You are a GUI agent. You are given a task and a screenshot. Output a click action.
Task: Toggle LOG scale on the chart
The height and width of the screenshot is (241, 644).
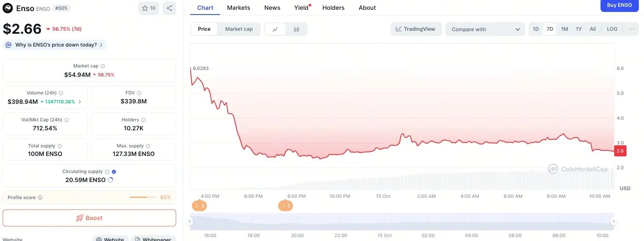(x=612, y=29)
